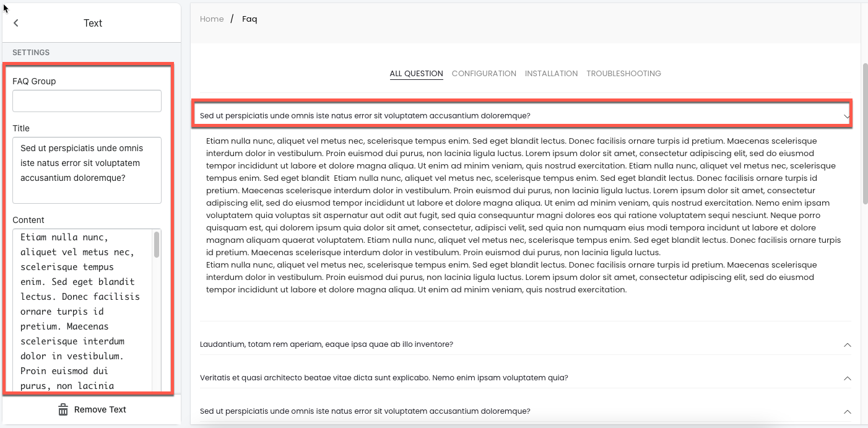This screenshot has width=868, height=428.
Task: Go back using the left arrow beside Text
Action: [16, 23]
